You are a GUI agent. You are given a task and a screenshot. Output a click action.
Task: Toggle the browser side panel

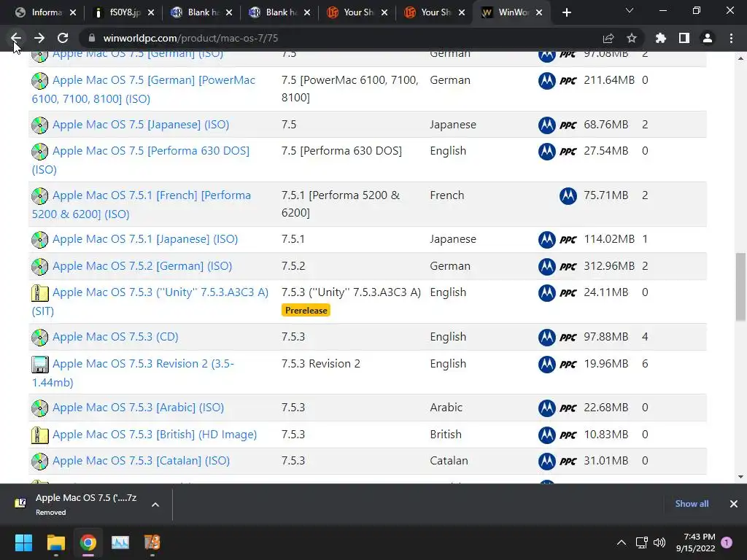click(684, 38)
